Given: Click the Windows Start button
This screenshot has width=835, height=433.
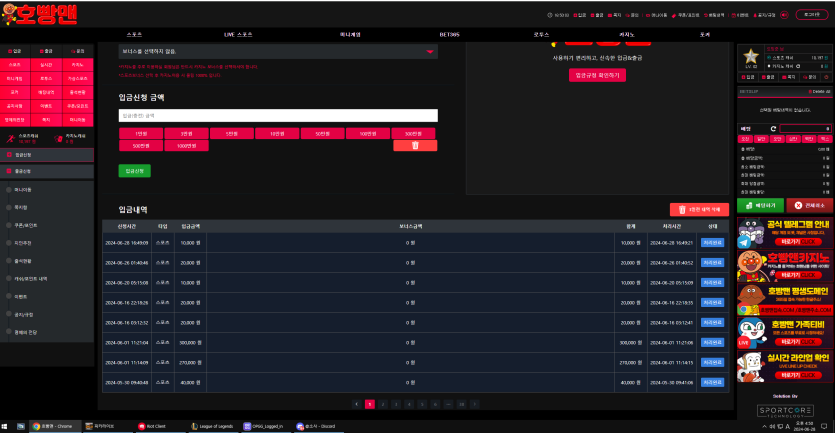Looking at the screenshot, I should click(x=7, y=425).
